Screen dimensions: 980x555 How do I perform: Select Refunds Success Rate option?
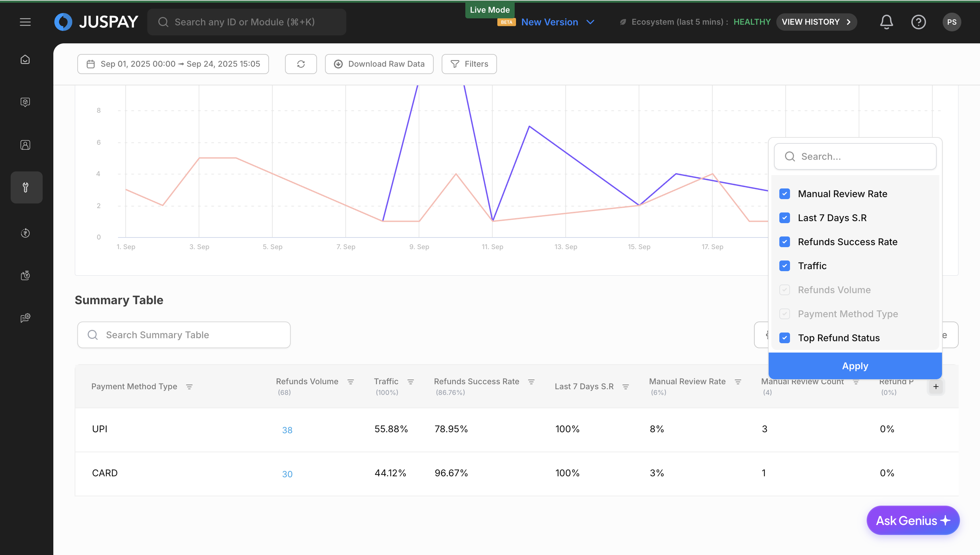(x=847, y=242)
